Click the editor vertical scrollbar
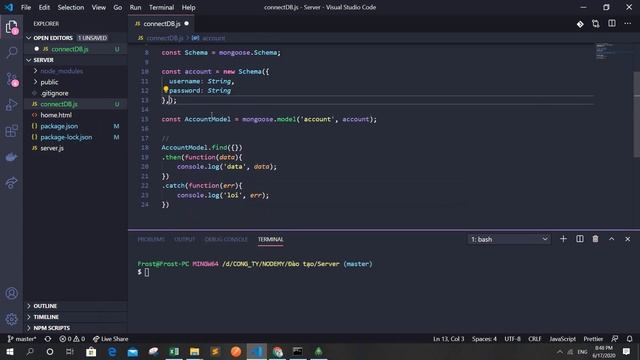 636,114
